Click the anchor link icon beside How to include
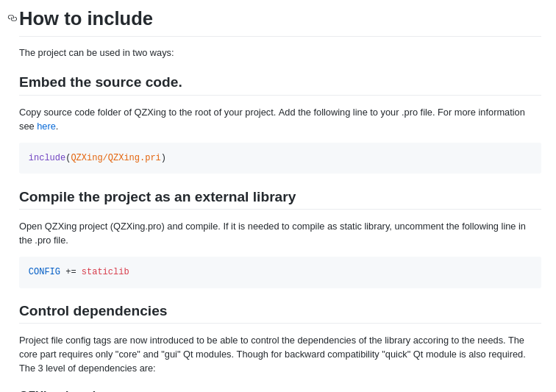This screenshot has height=392, width=556. (13, 18)
